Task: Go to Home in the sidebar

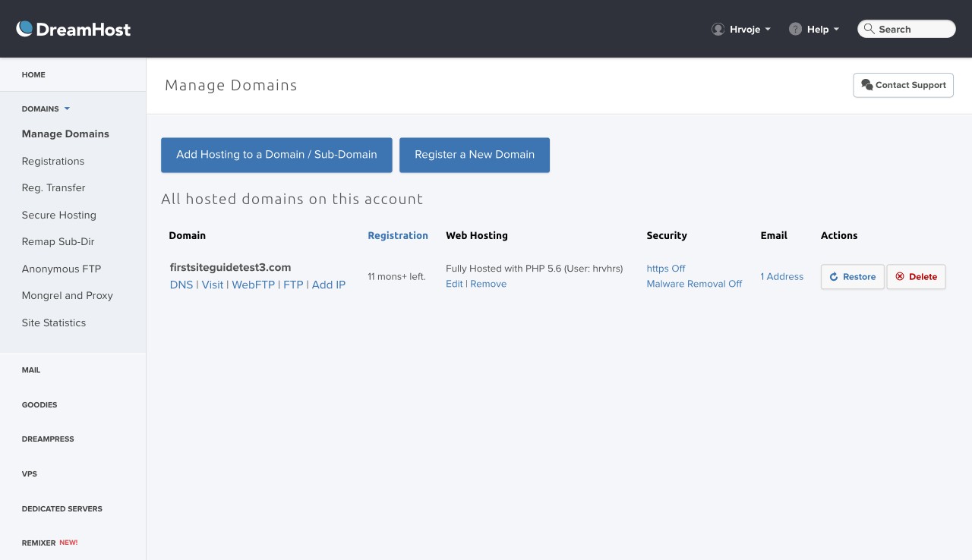Action: 33,75
